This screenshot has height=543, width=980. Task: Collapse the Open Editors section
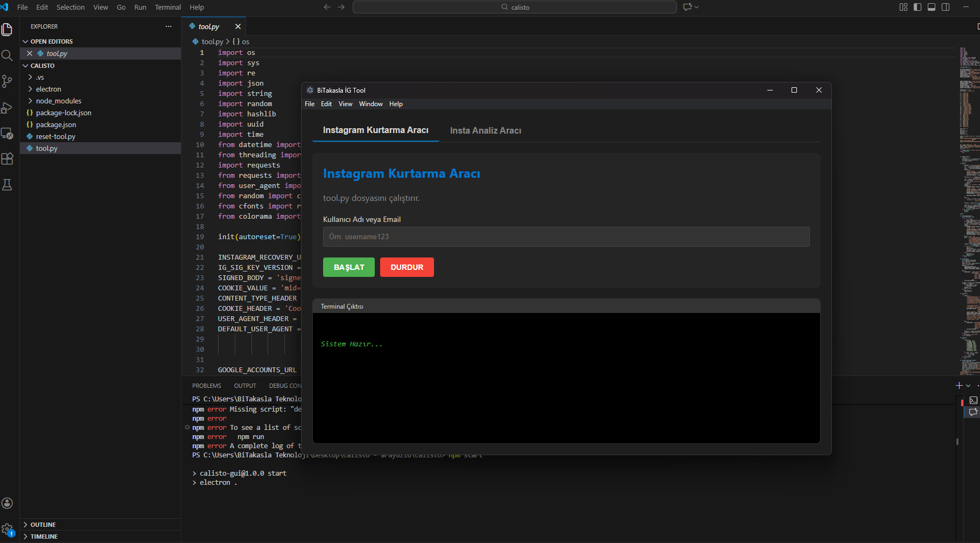pyautogui.click(x=51, y=41)
